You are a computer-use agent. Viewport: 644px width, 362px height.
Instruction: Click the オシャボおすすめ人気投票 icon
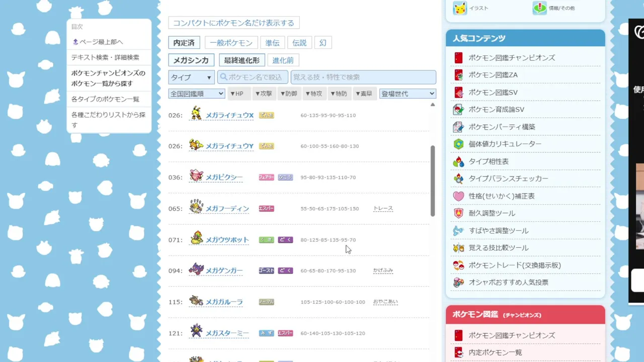[458, 283]
